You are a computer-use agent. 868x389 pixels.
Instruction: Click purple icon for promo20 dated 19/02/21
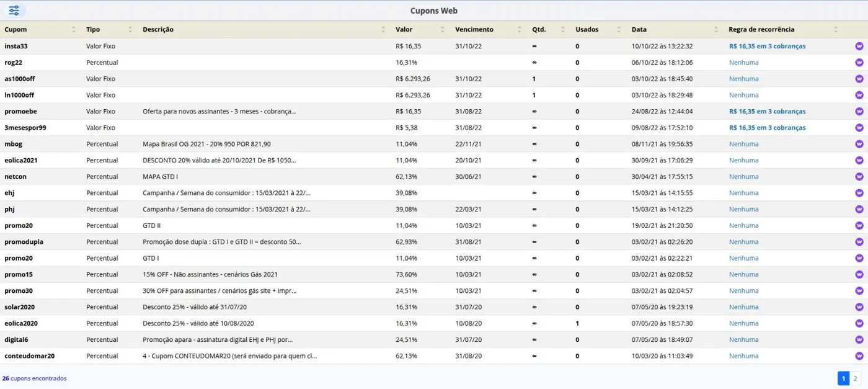pyautogui.click(x=859, y=226)
